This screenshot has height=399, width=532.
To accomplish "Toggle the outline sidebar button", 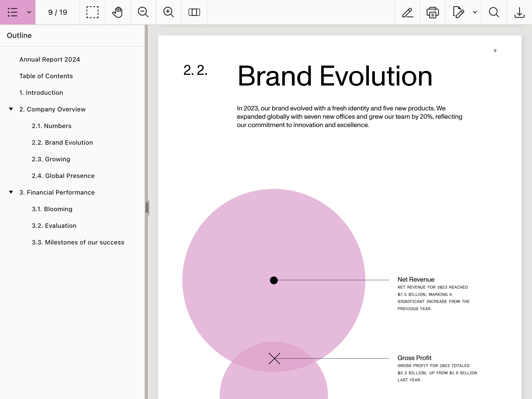I will (12, 12).
